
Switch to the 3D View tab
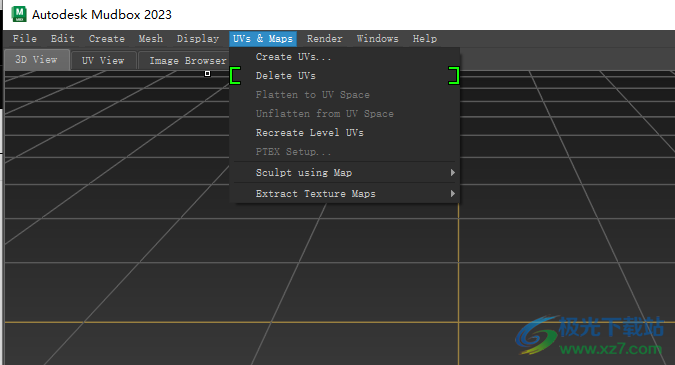37,60
